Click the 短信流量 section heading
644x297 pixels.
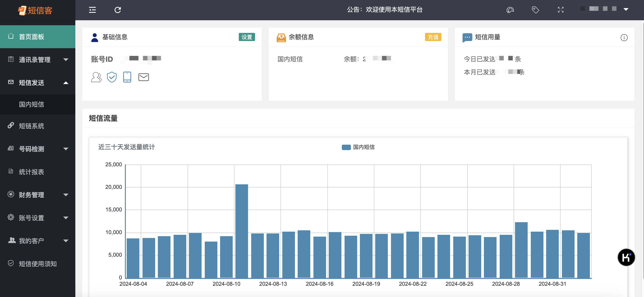tap(103, 118)
